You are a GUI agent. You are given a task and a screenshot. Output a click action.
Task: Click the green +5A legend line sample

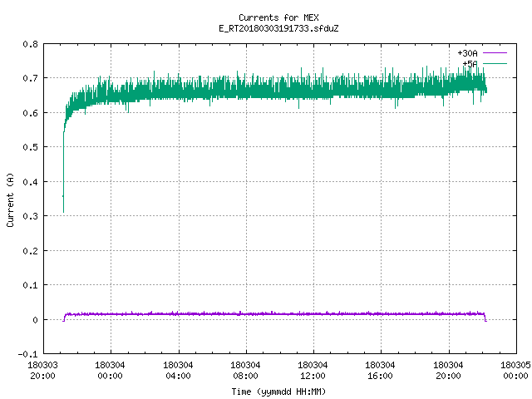pyautogui.click(x=495, y=63)
